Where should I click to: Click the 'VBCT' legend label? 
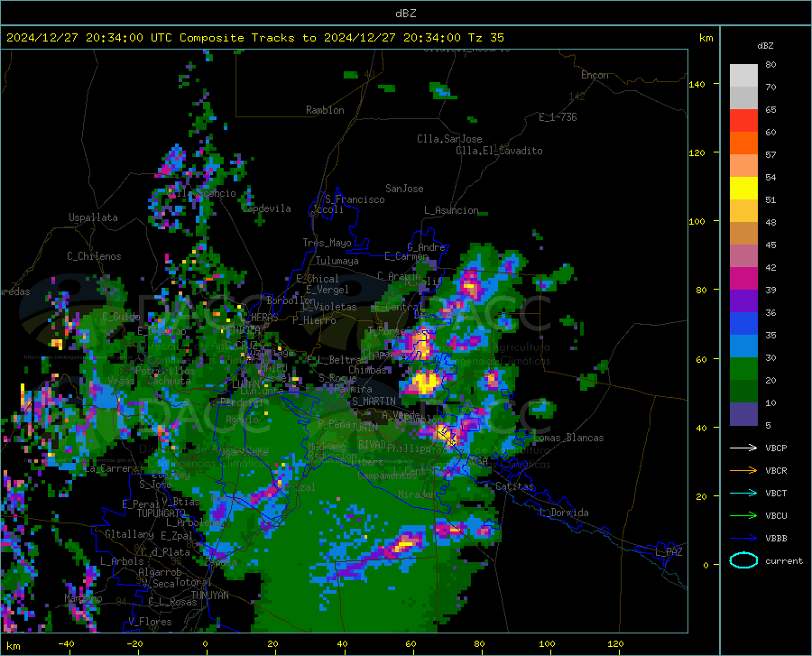[x=776, y=493]
